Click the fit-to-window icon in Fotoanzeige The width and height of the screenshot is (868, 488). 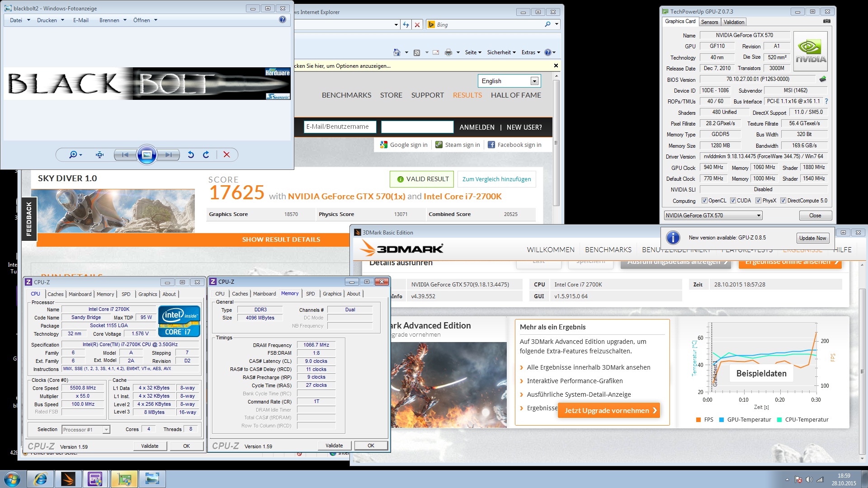[x=100, y=155]
